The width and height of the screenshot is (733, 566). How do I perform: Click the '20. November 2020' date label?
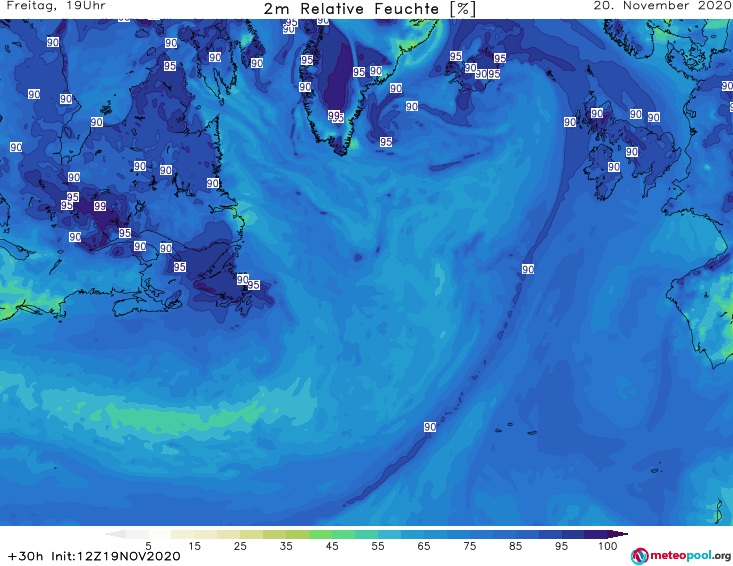tap(662, 6)
